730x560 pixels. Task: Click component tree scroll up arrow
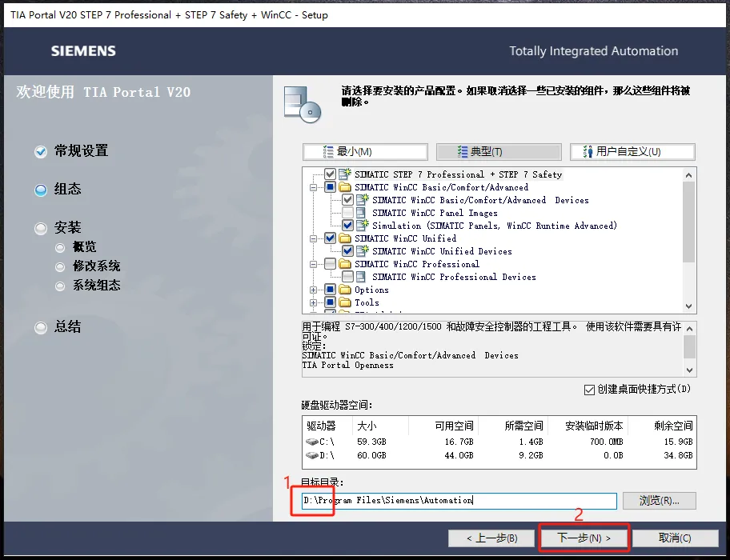688,175
